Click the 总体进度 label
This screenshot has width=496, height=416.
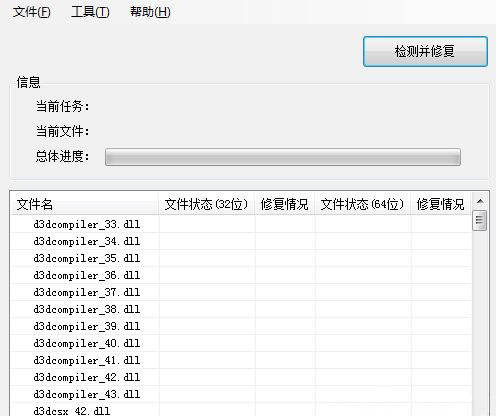click(x=63, y=156)
